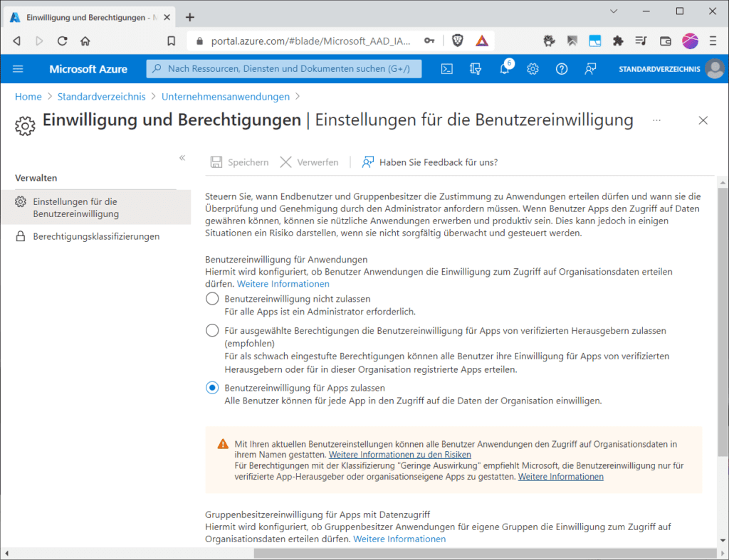Click the forward navigation arrow in browser
729x560 pixels.
pos(40,41)
